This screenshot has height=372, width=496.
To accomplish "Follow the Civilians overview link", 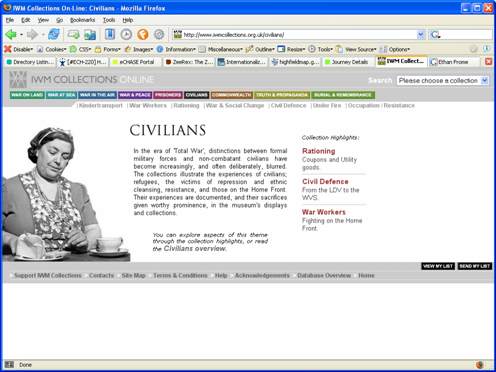I will tap(195, 248).
